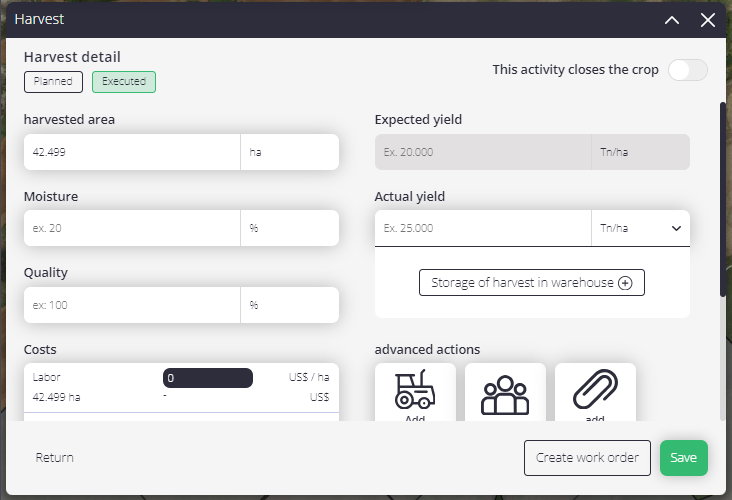Viewport: 732px width, 500px height.
Task: Click the paperclip attachment icon
Action: click(x=595, y=389)
